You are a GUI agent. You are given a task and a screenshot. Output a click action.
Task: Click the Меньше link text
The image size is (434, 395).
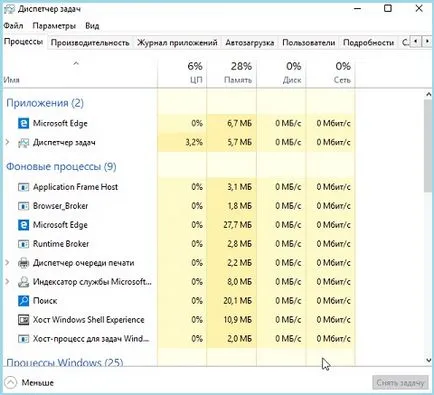(38, 383)
